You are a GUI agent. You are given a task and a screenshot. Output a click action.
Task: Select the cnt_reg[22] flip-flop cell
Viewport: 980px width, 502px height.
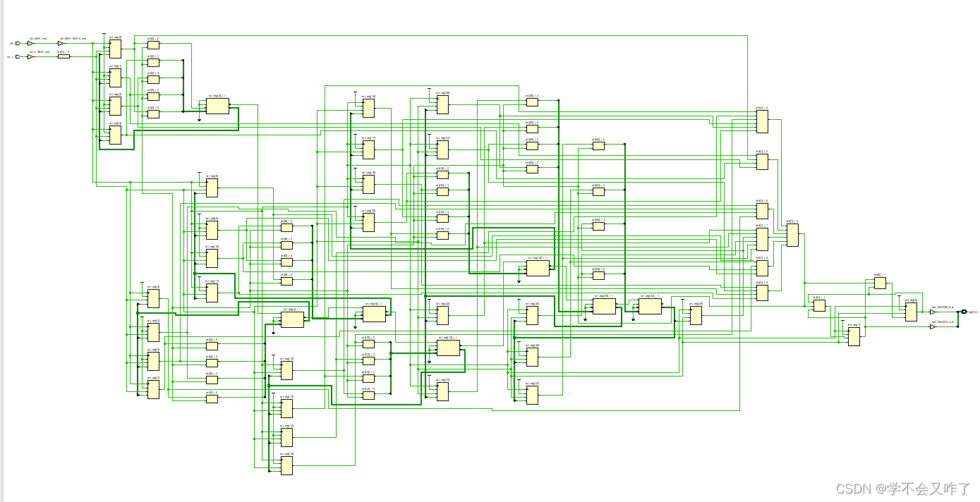coord(442,315)
